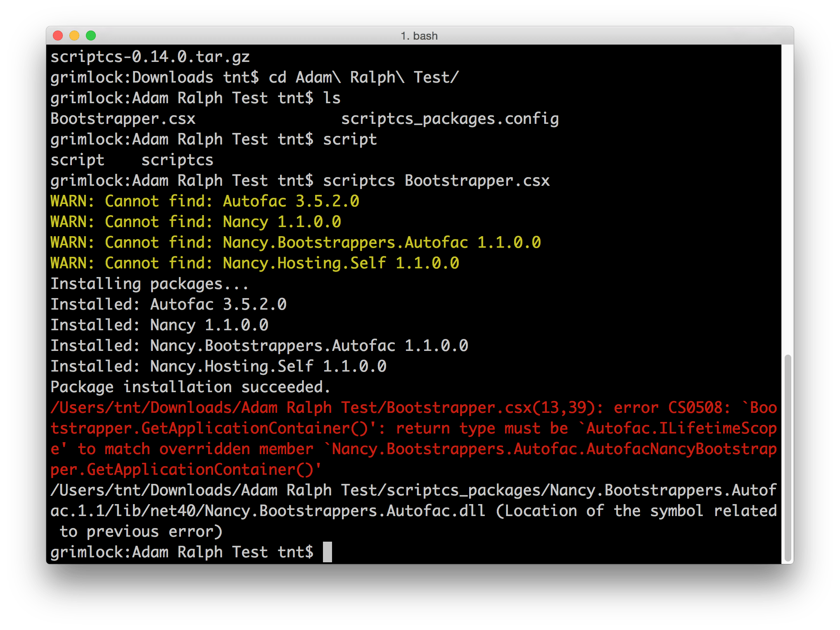840x630 pixels.
Task: Click 'Installed: Nancy.Bootstrappers.Autofac 1.1.0.0' line
Action: 259,346
